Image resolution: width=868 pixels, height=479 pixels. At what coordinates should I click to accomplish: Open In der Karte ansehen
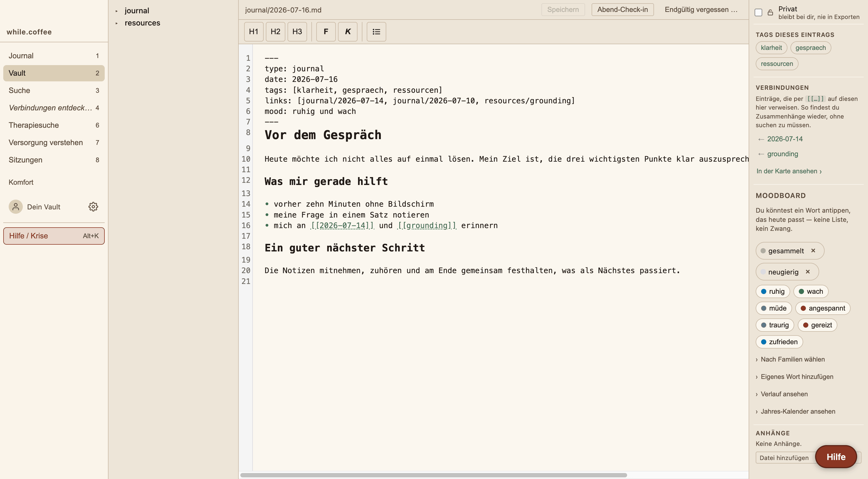click(789, 171)
